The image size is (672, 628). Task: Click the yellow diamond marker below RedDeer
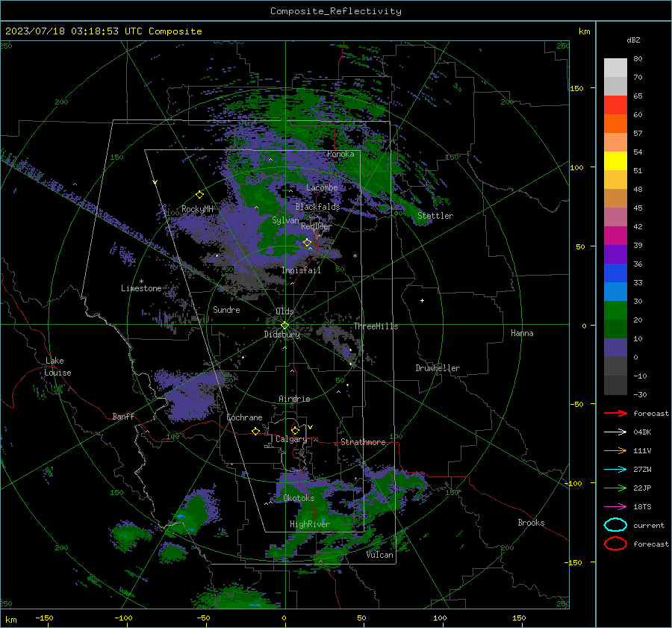click(308, 243)
